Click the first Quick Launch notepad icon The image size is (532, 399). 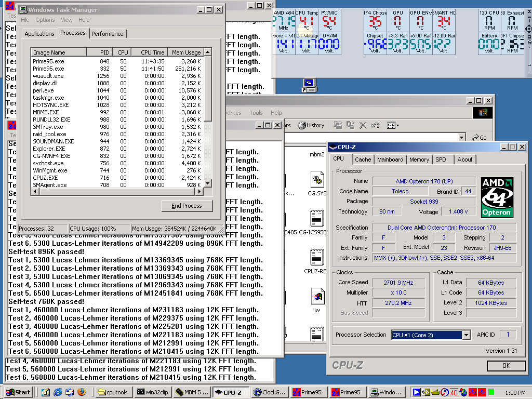coord(46,392)
